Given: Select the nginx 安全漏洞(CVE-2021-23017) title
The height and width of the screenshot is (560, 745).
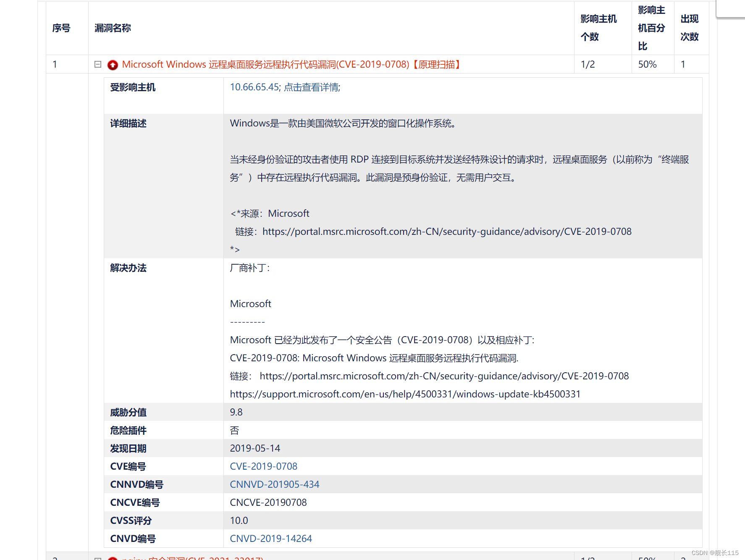Looking at the screenshot, I should click(191, 558).
